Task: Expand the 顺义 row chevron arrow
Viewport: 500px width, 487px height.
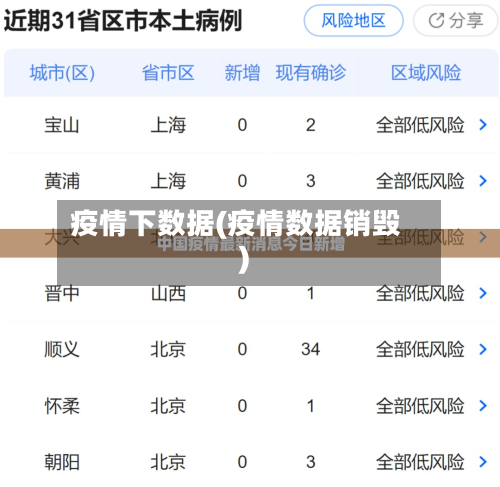Action: click(x=483, y=349)
